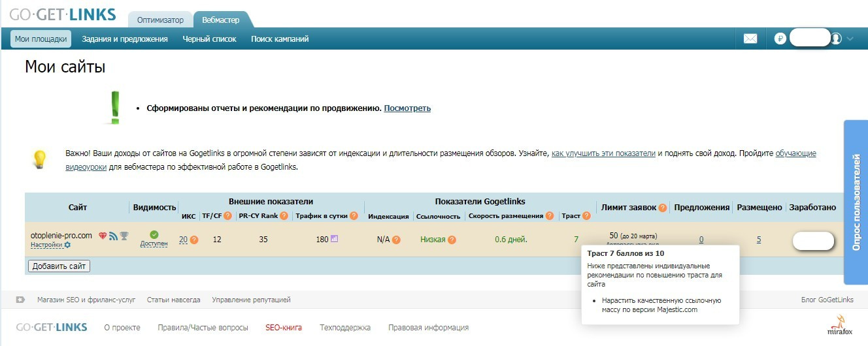Click the help icon beside Лимит заявок header
Image resolution: width=868 pixels, height=346 pixels.
tap(663, 208)
